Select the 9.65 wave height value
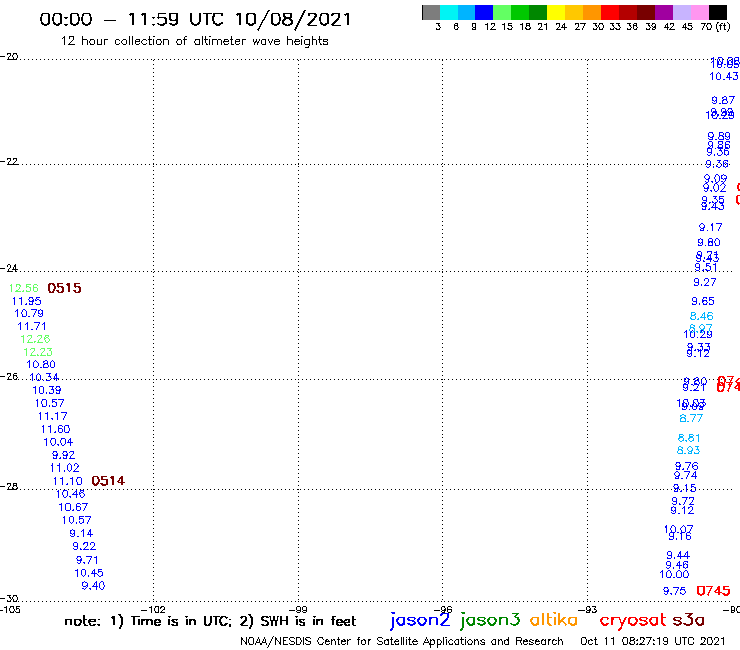Screen dimensions: 740x650 click(703, 301)
